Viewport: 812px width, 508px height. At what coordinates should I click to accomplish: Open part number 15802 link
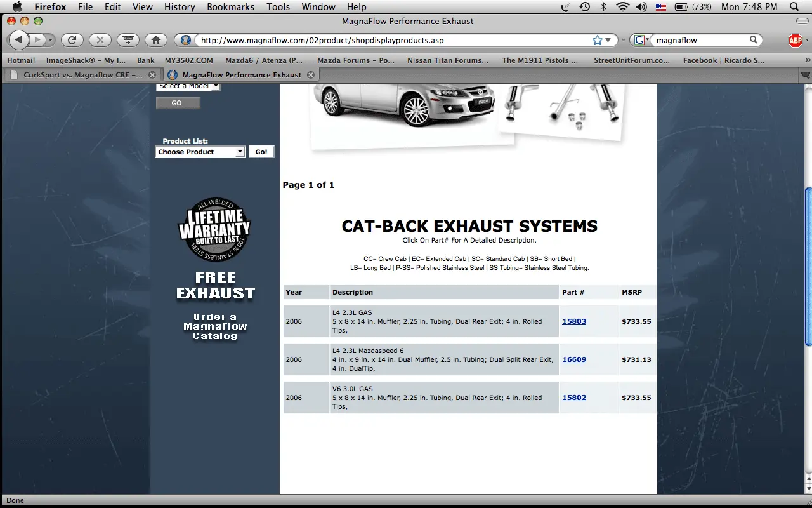[x=574, y=398]
